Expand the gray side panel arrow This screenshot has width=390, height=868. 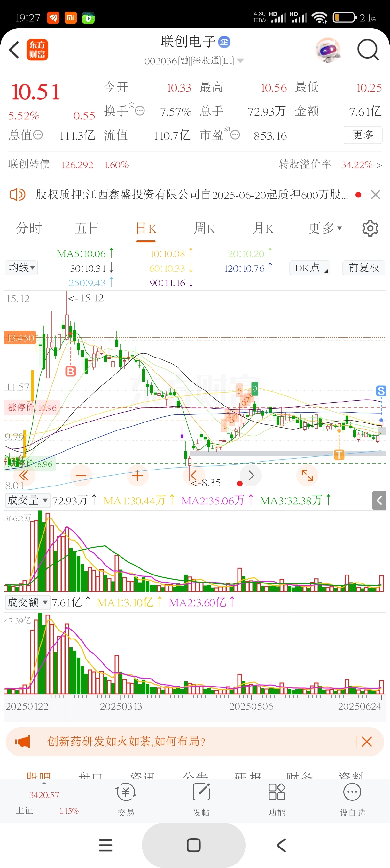(x=379, y=500)
